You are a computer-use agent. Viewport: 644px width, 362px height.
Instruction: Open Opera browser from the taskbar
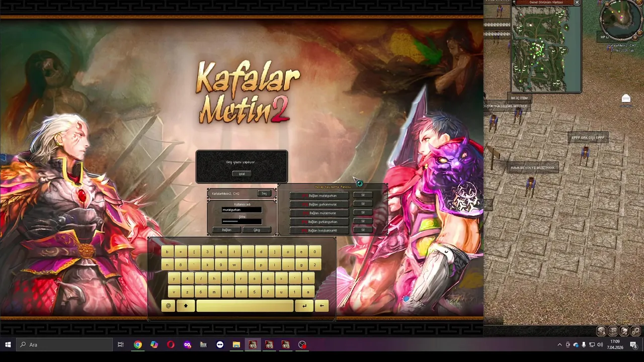pos(171,344)
